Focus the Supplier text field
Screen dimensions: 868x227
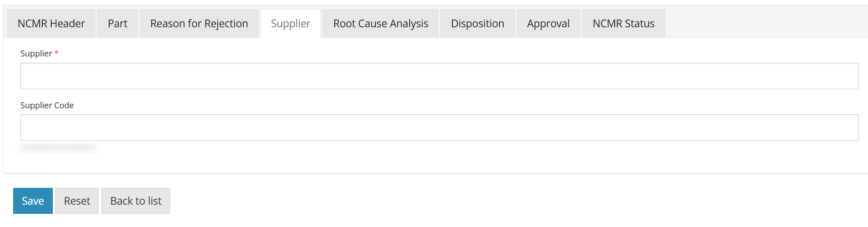(439, 76)
